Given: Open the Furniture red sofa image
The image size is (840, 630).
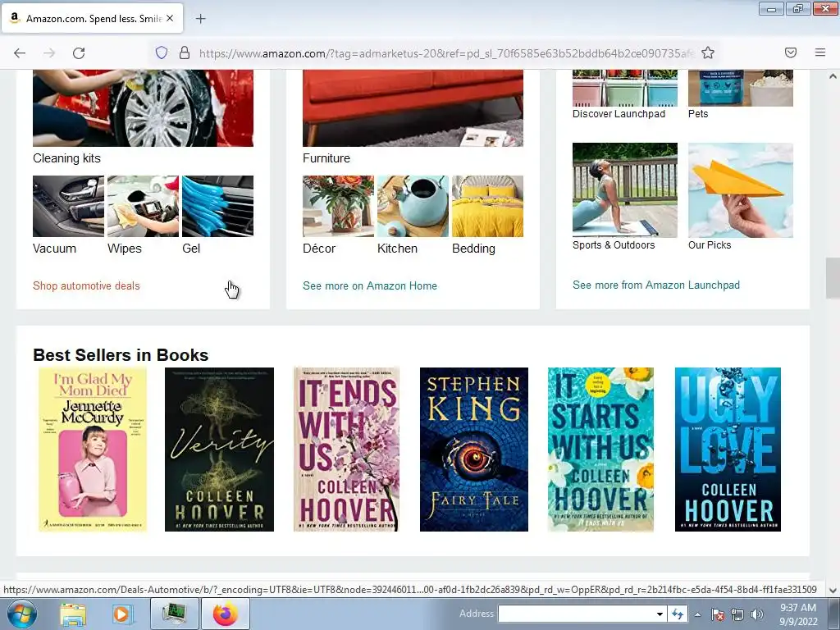Looking at the screenshot, I should 413,107.
